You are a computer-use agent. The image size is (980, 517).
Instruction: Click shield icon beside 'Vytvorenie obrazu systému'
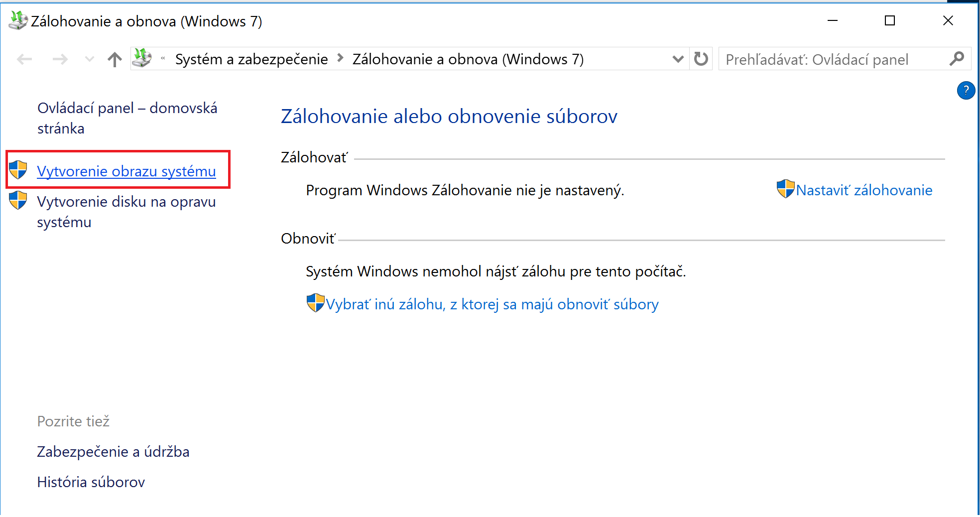click(18, 170)
